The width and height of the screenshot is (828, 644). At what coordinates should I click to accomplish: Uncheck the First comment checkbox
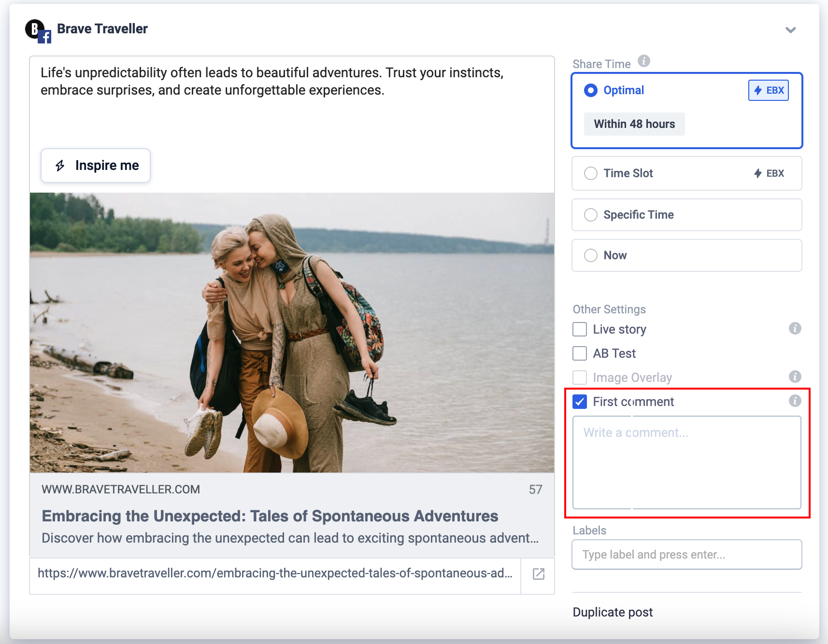click(x=580, y=402)
